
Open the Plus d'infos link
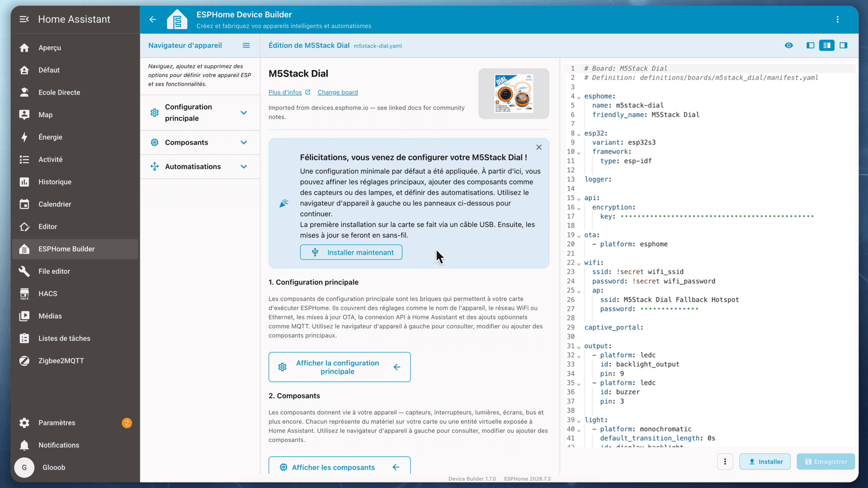[290, 92]
